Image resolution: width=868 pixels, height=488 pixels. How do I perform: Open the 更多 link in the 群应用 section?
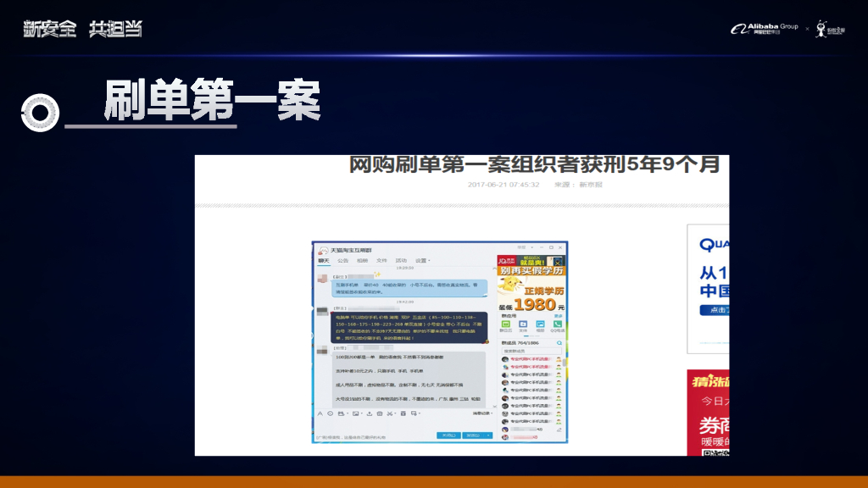[x=558, y=316]
